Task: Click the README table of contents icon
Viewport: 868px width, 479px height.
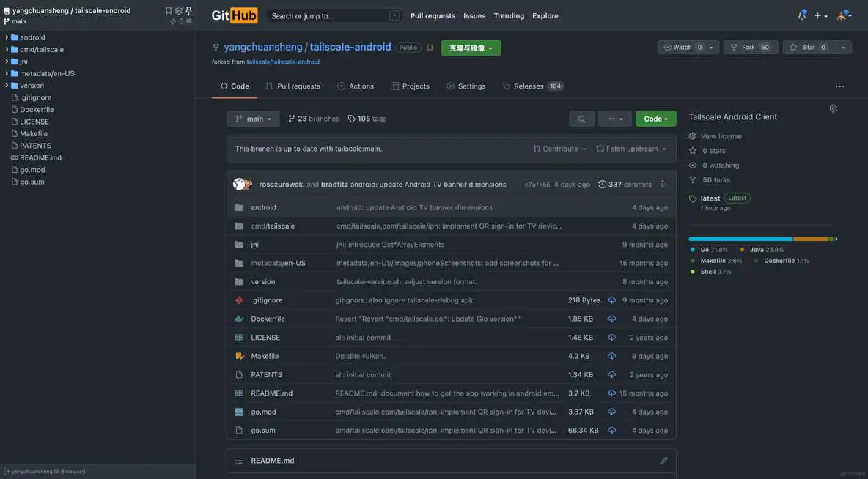Action: [239, 460]
